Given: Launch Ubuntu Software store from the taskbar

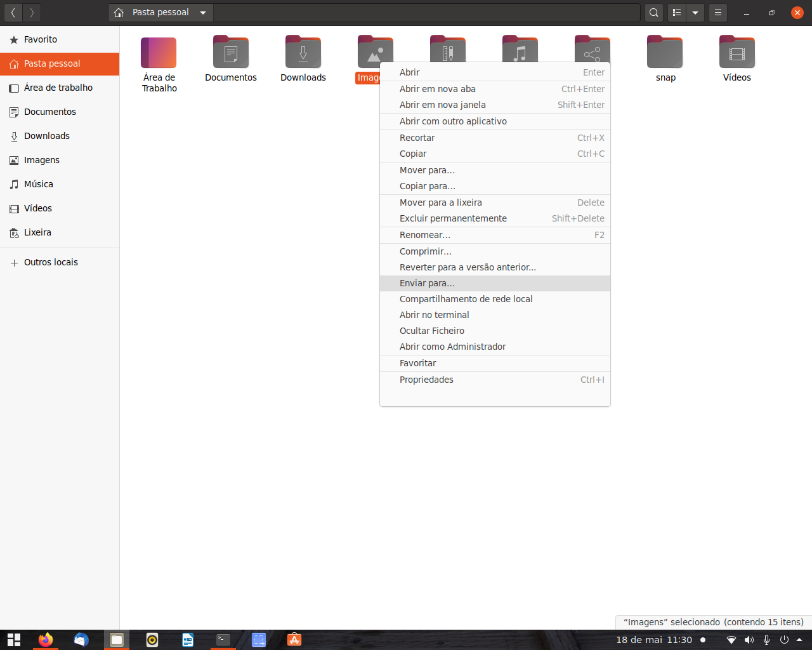Looking at the screenshot, I should point(294,640).
